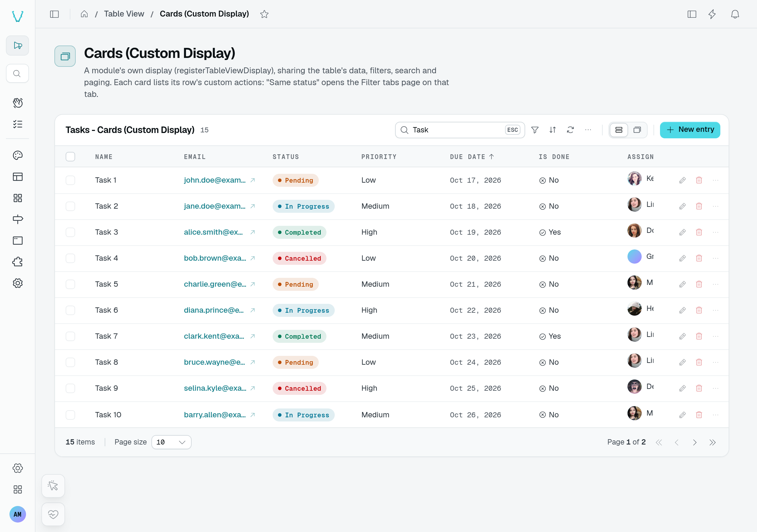
Task: Toggle the right side panel icon
Action: pos(692,14)
